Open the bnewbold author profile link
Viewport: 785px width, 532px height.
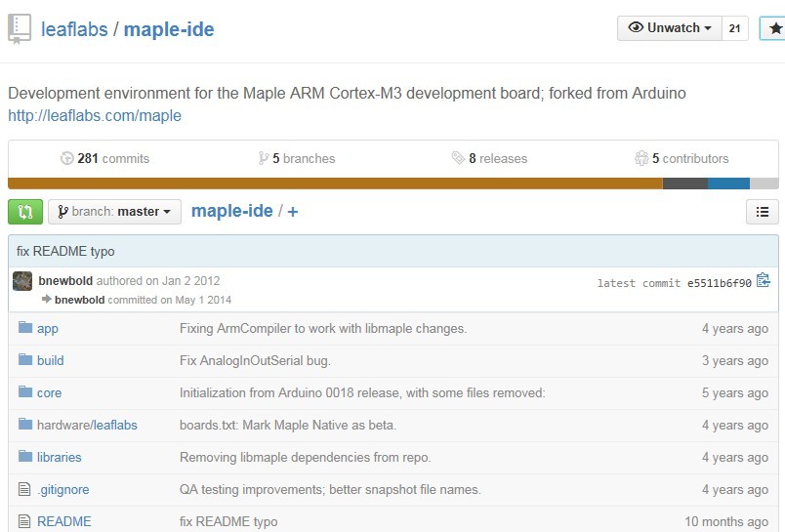tap(65, 281)
